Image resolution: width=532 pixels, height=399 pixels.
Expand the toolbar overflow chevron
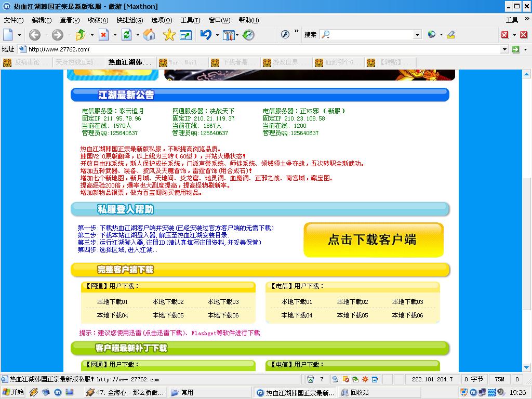[297, 31]
